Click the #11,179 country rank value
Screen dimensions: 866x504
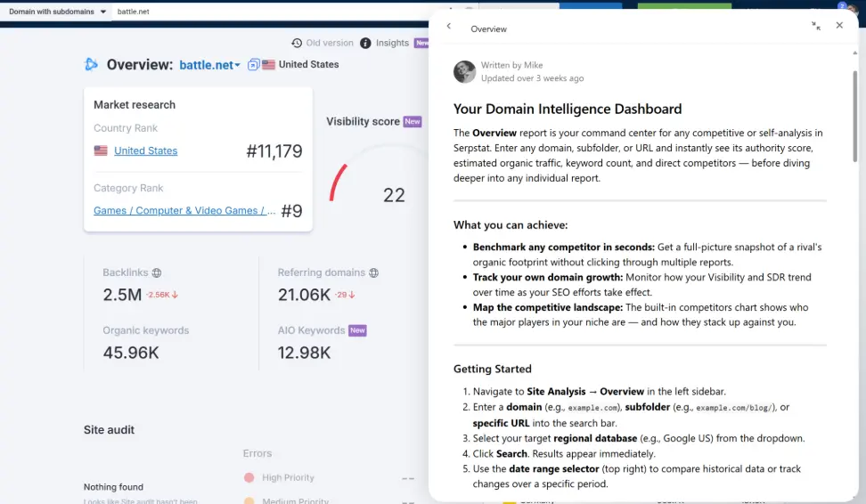click(274, 151)
